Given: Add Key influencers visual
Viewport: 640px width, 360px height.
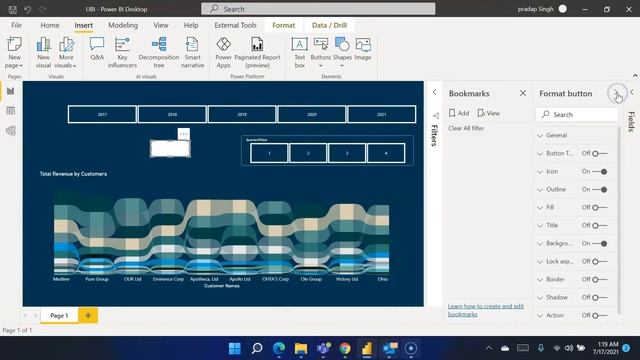Looking at the screenshot, I should click(x=122, y=52).
